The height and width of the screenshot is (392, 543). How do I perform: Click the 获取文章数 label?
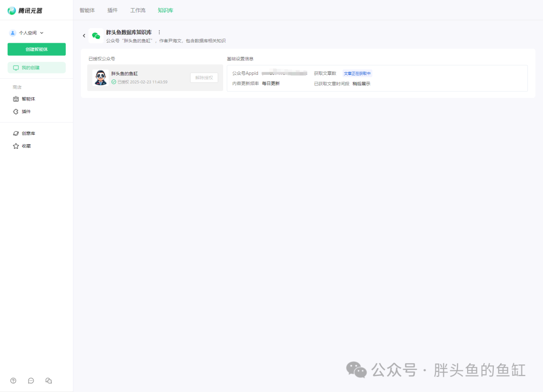[325, 73]
